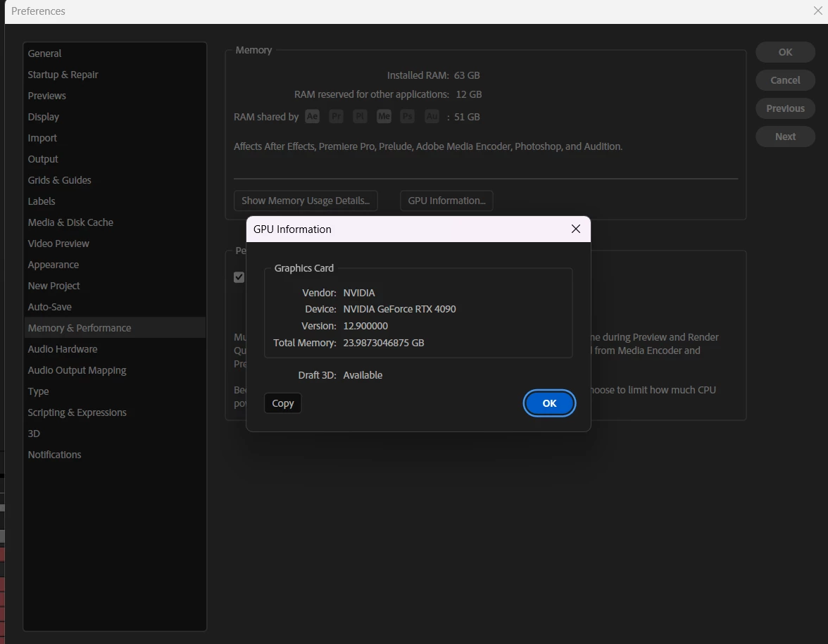Click the Media Encoder (Me) badge icon
Image resolution: width=828 pixels, height=644 pixels.
tap(384, 116)
